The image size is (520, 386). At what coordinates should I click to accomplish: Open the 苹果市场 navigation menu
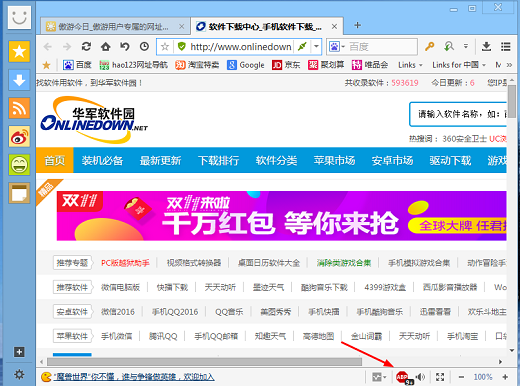pyautogui.click(x=334, y=161)
